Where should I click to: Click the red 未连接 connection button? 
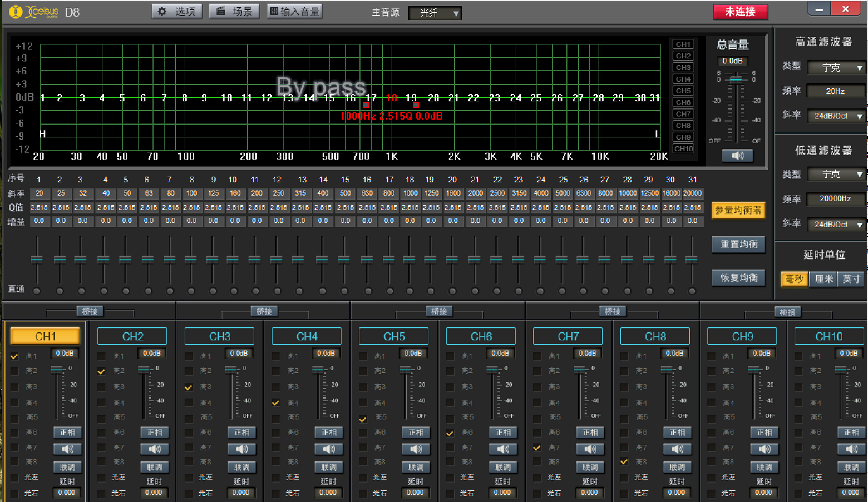pos(740,12)
